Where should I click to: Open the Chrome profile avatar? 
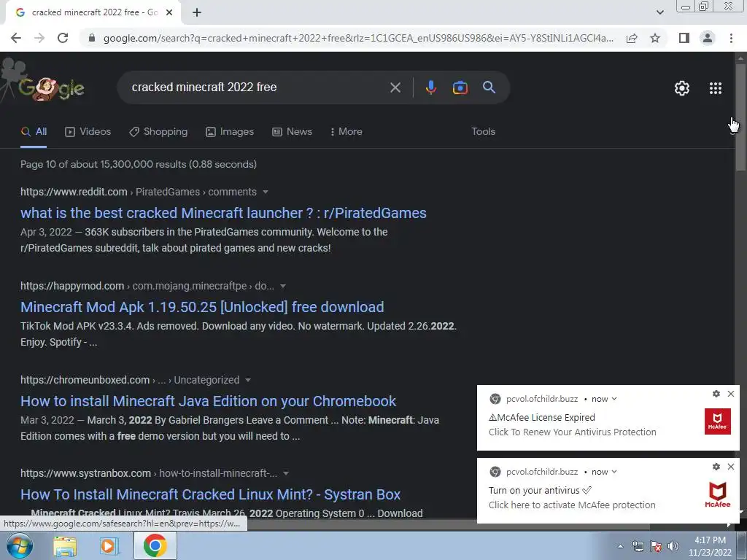click(708, 38)
